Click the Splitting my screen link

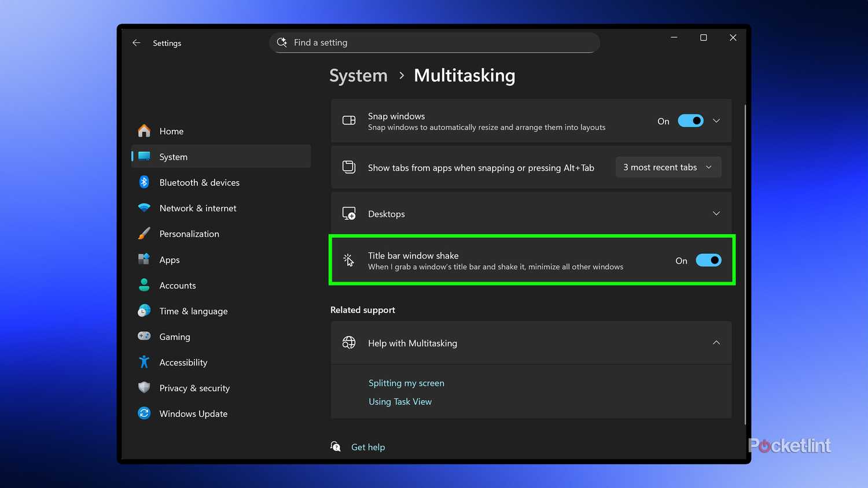click(x=406, y=383)
